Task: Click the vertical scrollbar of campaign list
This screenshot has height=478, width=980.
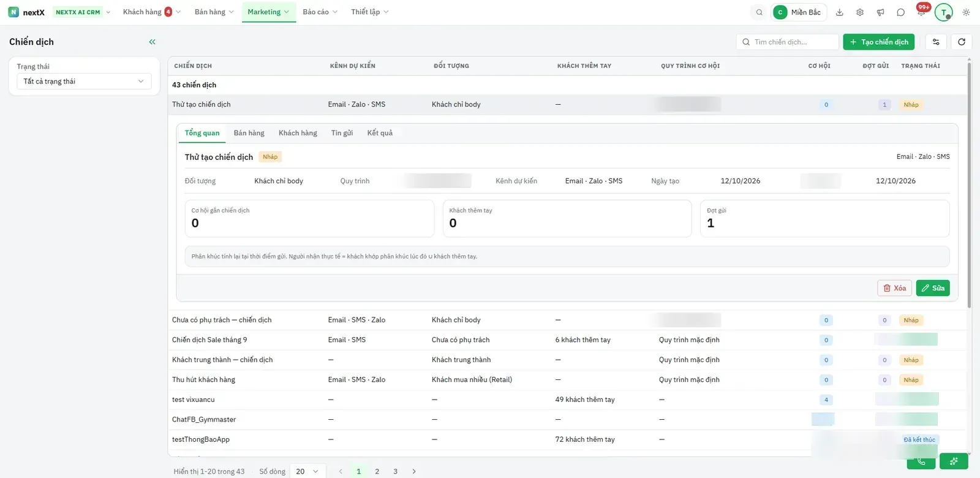Action: [969, 184]
